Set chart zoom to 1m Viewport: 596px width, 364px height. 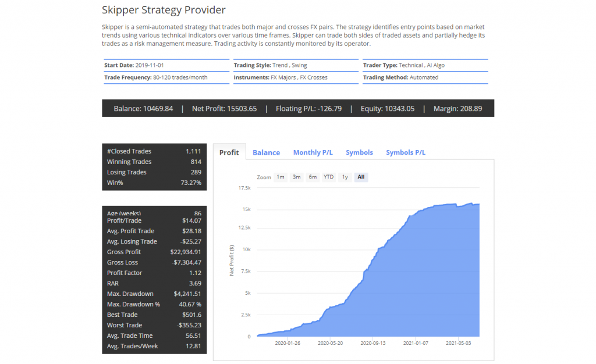[281, 177]
